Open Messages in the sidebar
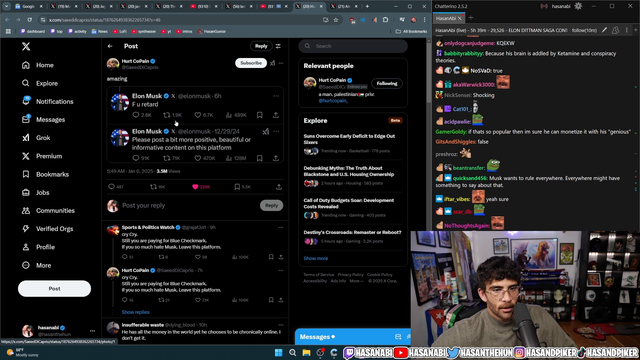Viewport: 640px width, 360px height. [x=44, y=120]
